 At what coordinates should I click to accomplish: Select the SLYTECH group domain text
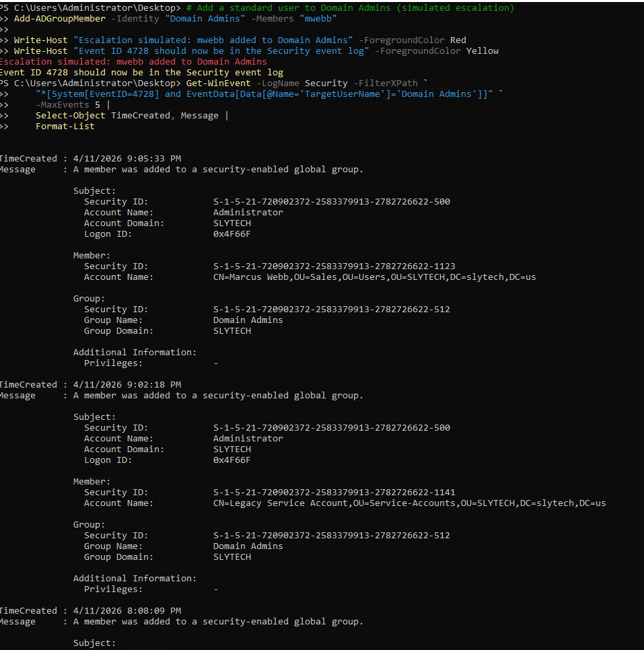(x=231, y=330)
